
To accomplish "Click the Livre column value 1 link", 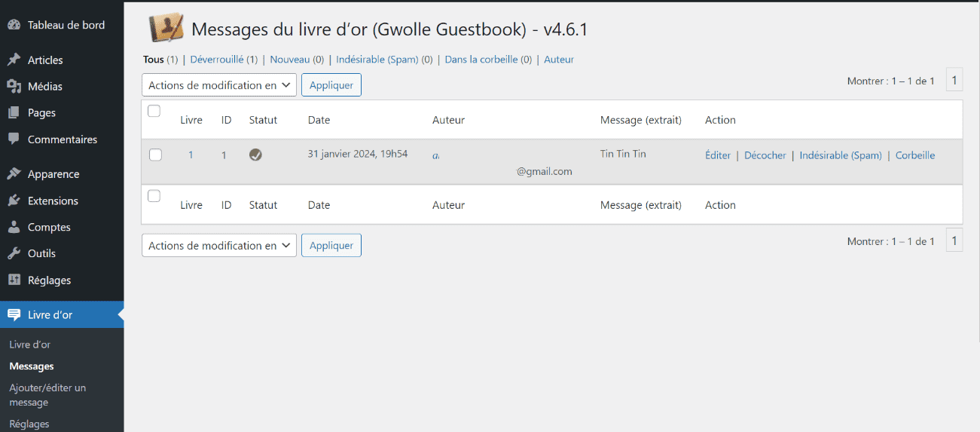I will coord(191,155).
